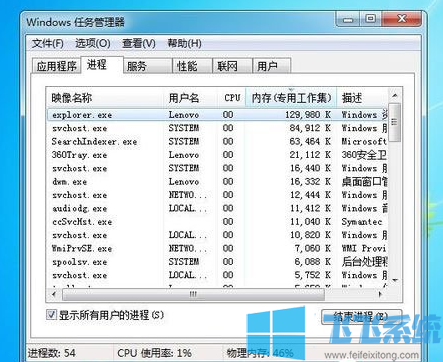
Task: Sort by 内存(专用工作集) column header
Action: (x=291, y=98)
